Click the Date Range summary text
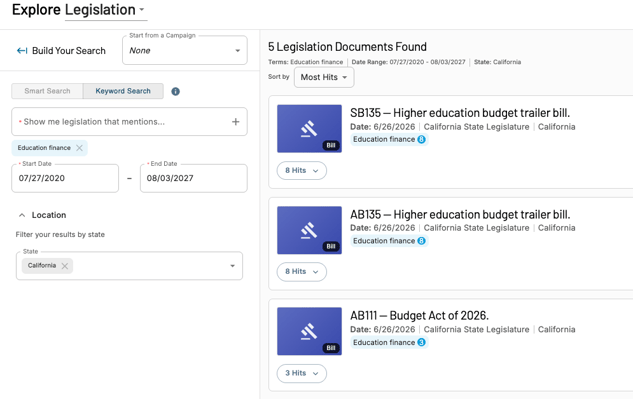This screenshot has height=399, width=633. tap(408, 62)
